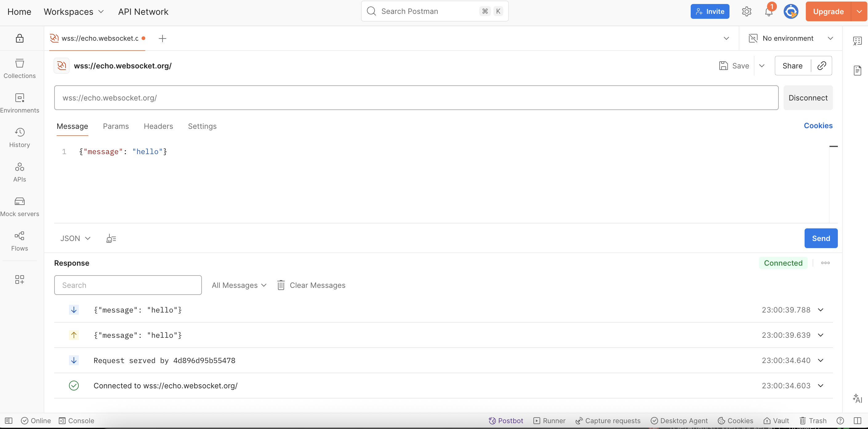Open the JSON message format dropdown

point(75,239)
